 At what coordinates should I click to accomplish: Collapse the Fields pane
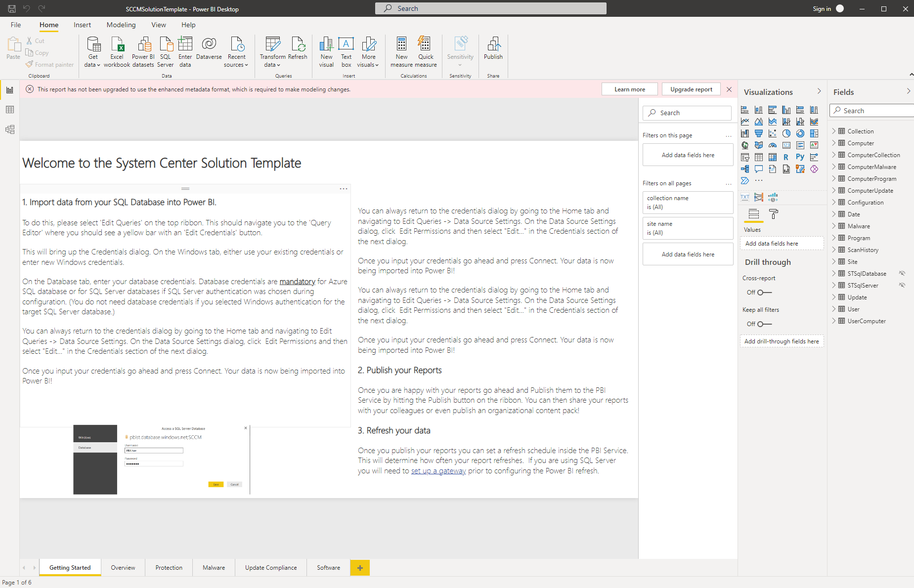(x=908, y=91)
